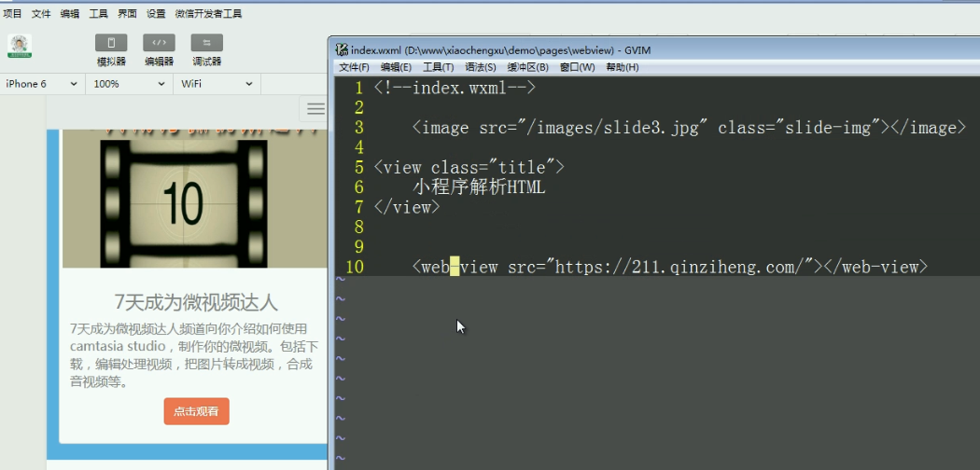Click the GVIM window title icon

coord(342,50)
